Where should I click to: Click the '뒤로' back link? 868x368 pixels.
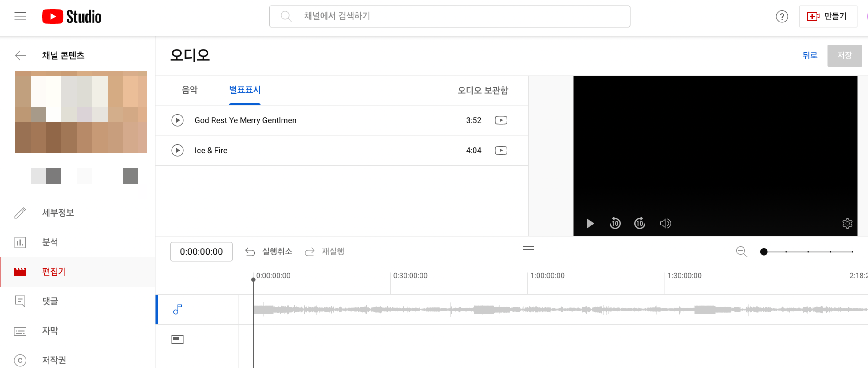tap(810, 55)
